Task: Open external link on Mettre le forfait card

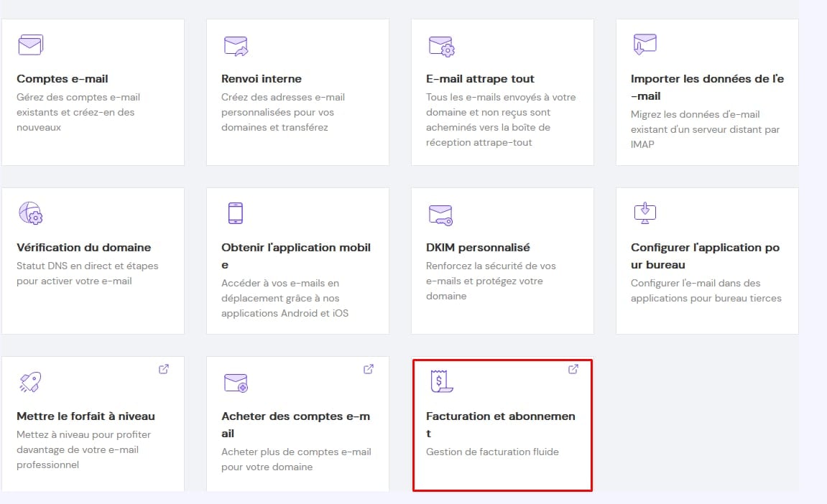Action: [x=164, y=369]
